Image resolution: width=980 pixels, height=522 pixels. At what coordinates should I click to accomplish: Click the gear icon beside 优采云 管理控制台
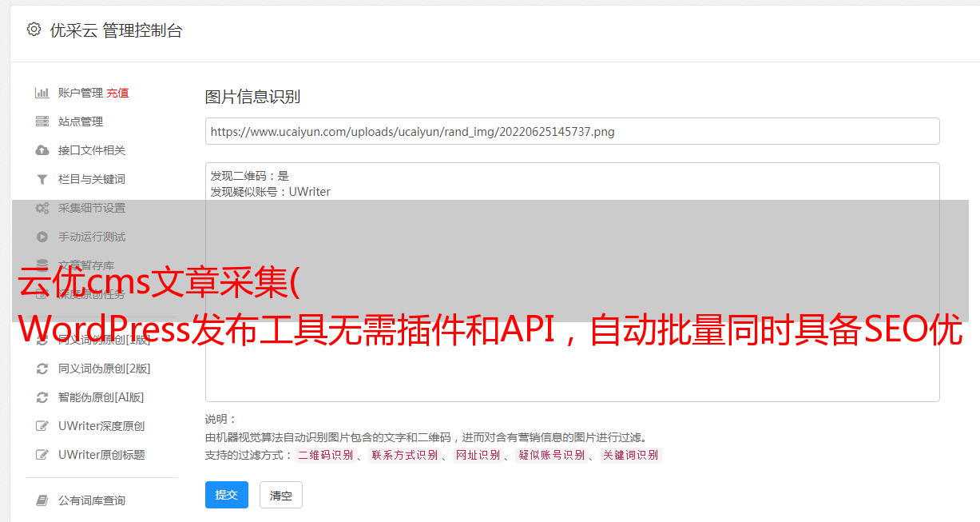[34, 30]
